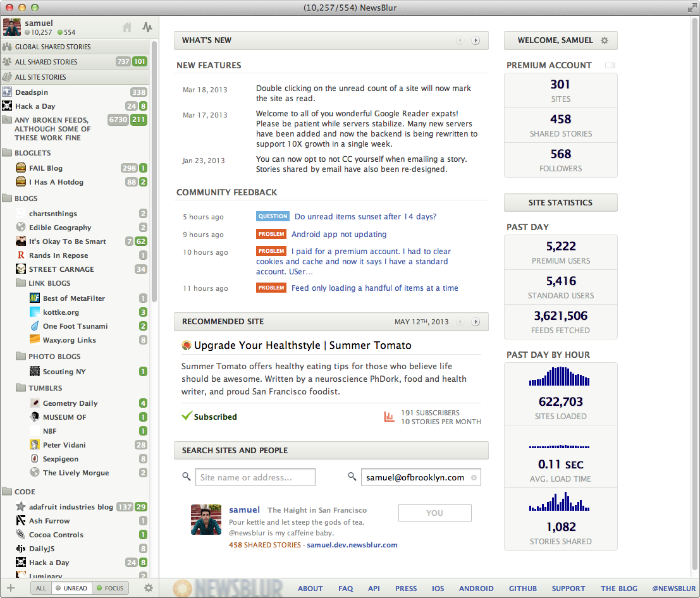Click MUSEUM OF feed icon
The height and width of the screenshot is (598, 700).
pyautogui.click(x=34, y=417)
